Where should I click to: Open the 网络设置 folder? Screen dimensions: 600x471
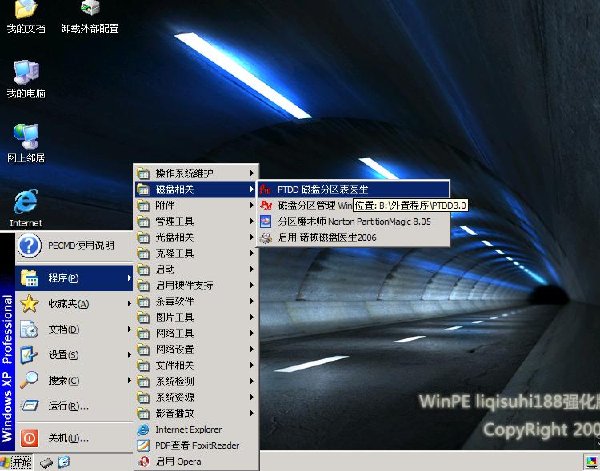[196, 349]
